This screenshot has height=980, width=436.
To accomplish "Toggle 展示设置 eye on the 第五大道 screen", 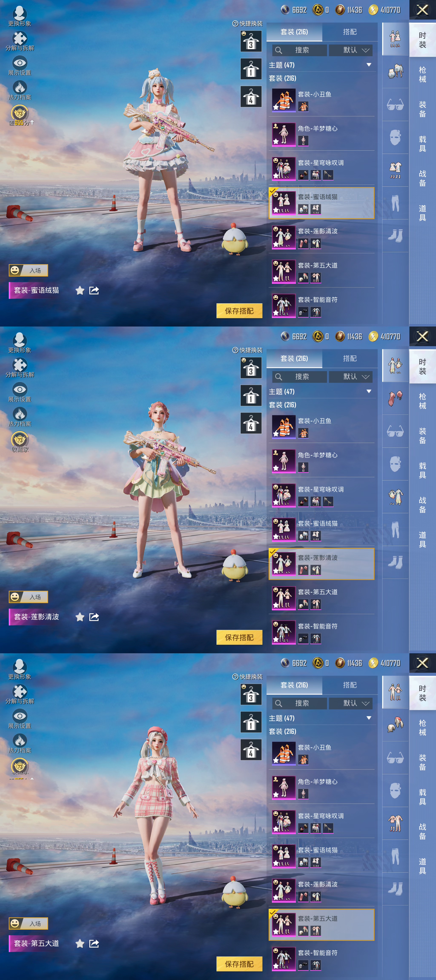I will (20, 716).
